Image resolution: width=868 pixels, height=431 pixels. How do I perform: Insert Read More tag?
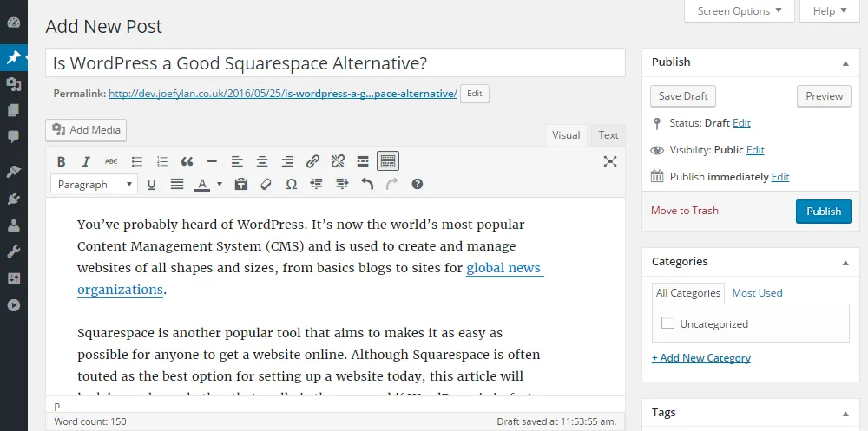tap(363, 161)
